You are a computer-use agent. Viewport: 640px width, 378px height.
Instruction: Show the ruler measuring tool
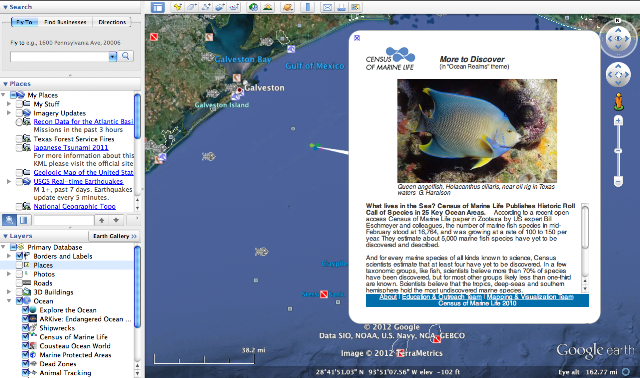pos(307,7)
